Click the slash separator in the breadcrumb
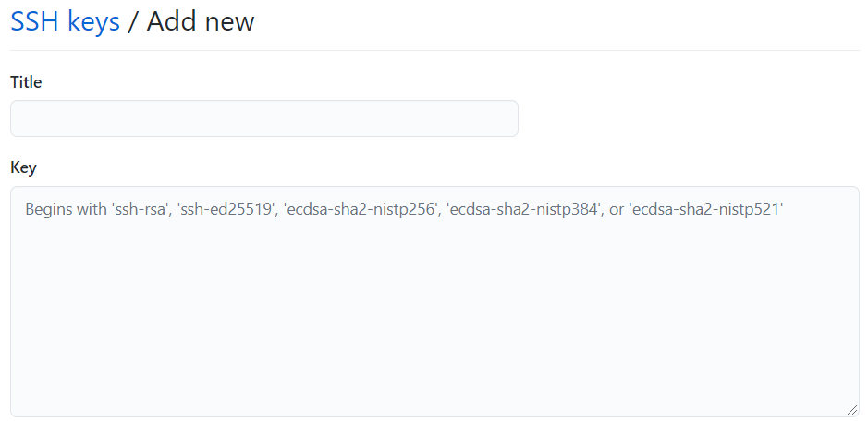Screen dimensions: 868x421 tap(133, 22)
